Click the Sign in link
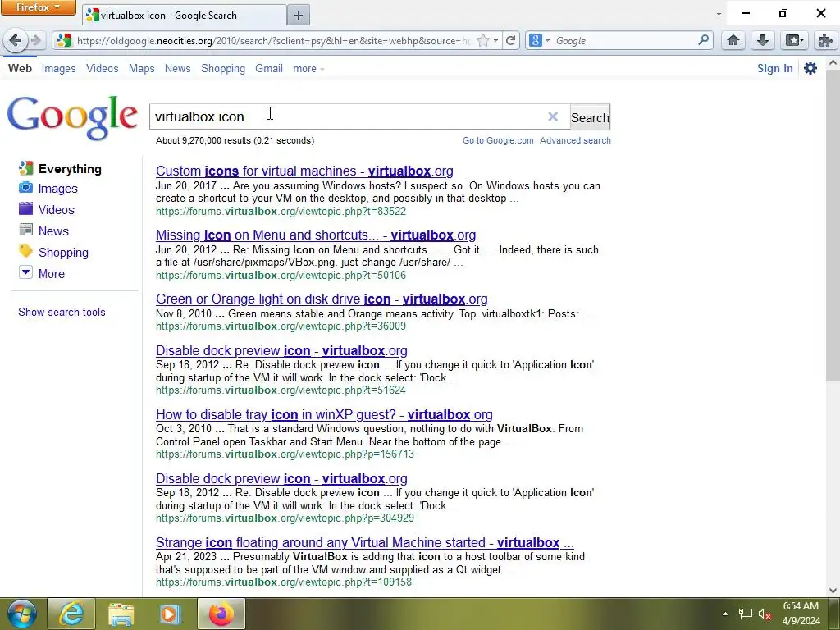The width and height of the screenshot is (840, 630). click(774, 68)
